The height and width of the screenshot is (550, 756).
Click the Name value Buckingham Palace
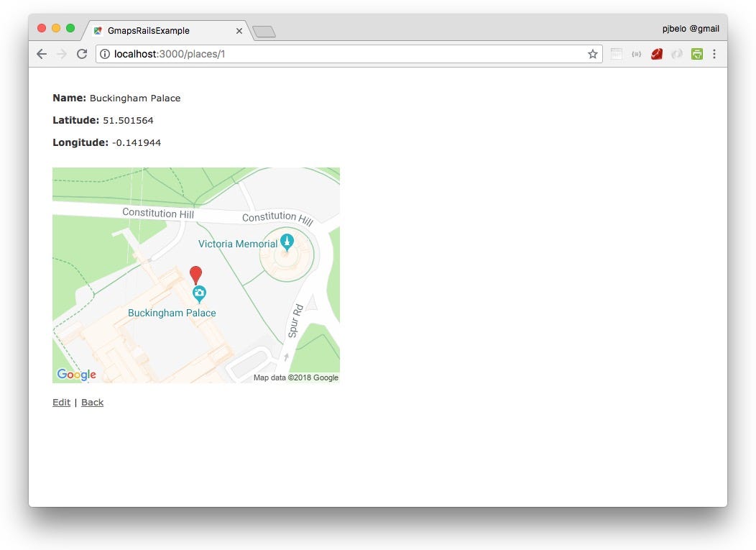coord(135,98)
